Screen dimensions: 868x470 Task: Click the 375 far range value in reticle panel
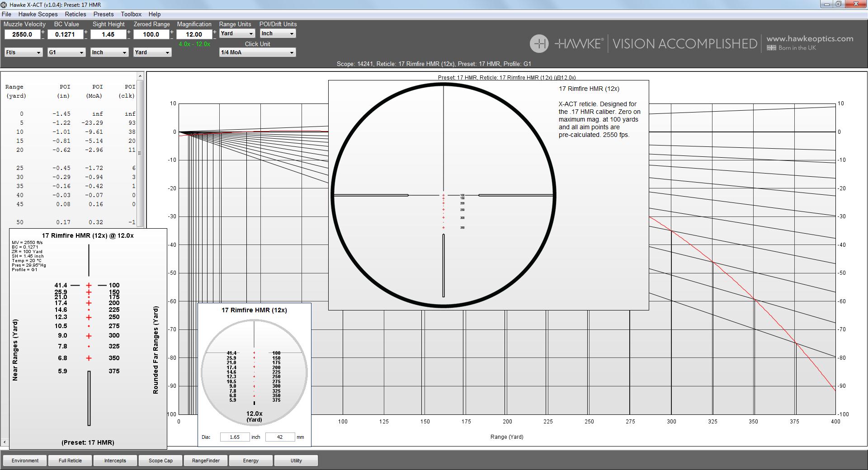pos(114,371)
